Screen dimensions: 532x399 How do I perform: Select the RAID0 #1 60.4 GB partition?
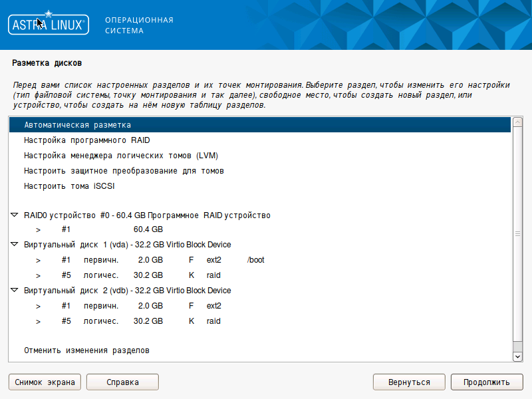148,229
